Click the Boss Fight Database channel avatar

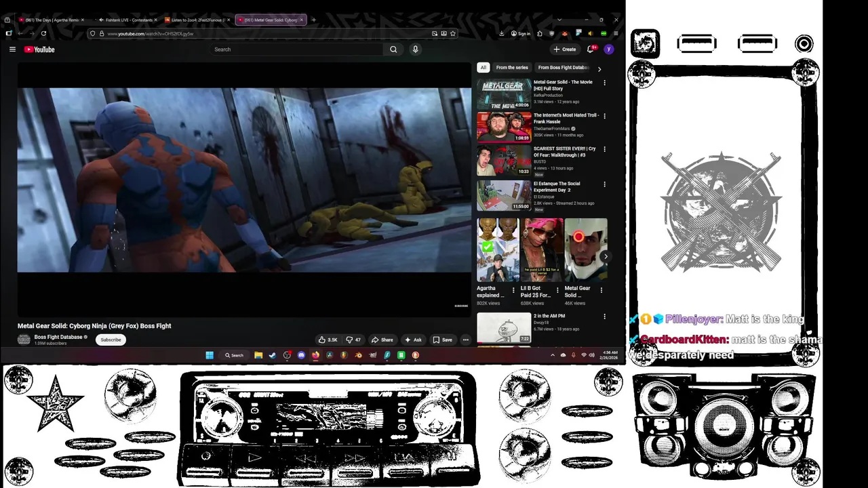point(24,340)
